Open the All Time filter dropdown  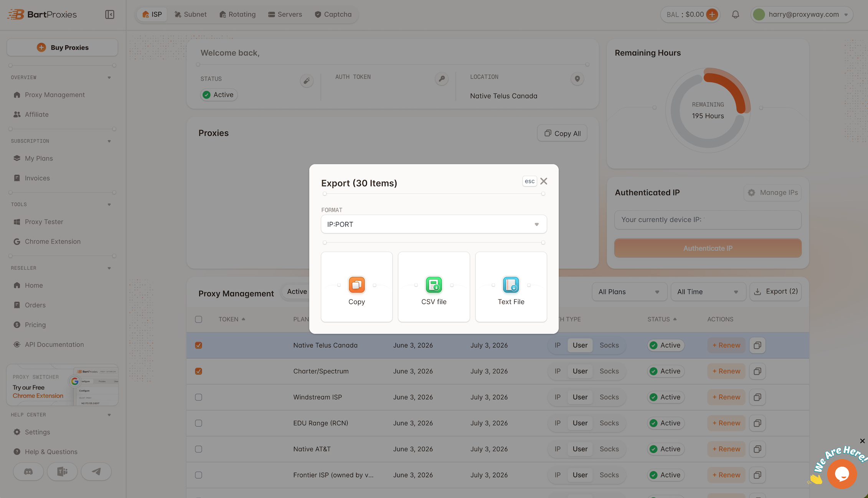708,292
